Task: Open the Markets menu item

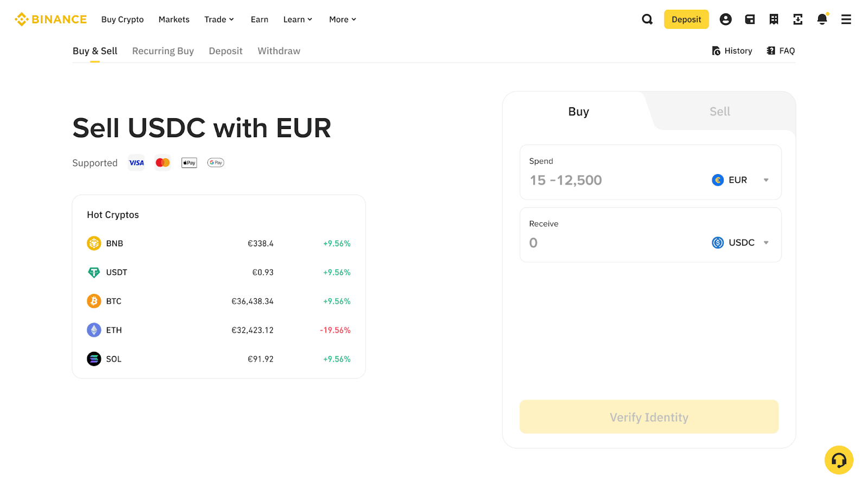Action: [x=174, y=20]
